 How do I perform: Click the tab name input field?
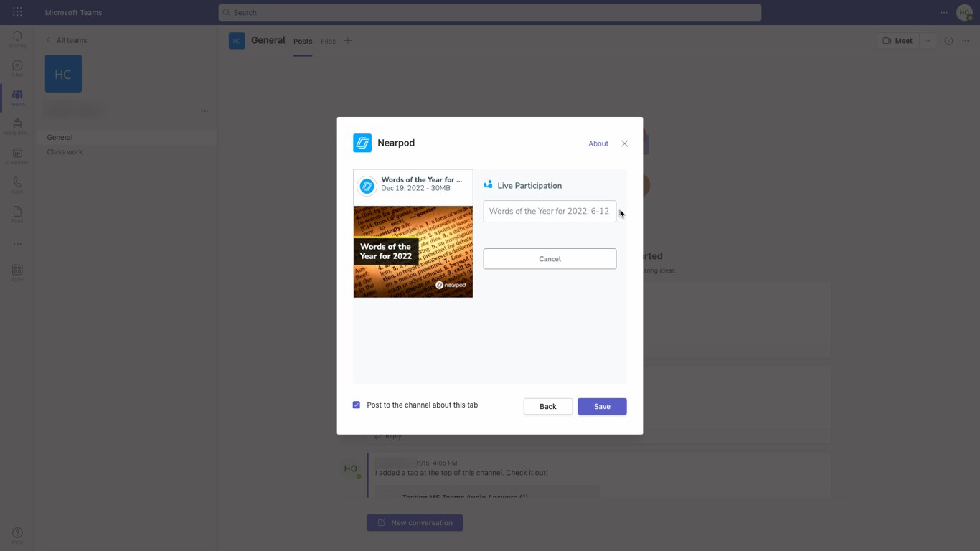coord(550,211)
